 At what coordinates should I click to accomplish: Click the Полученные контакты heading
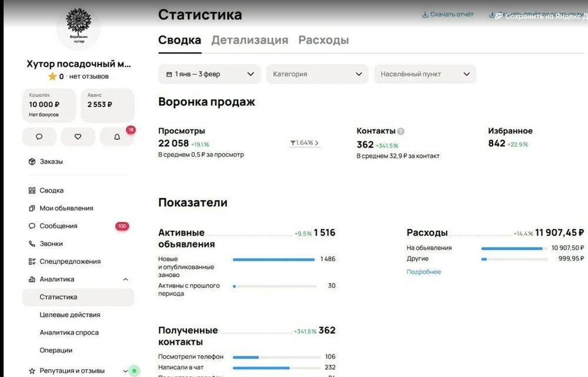pos(188,336)
